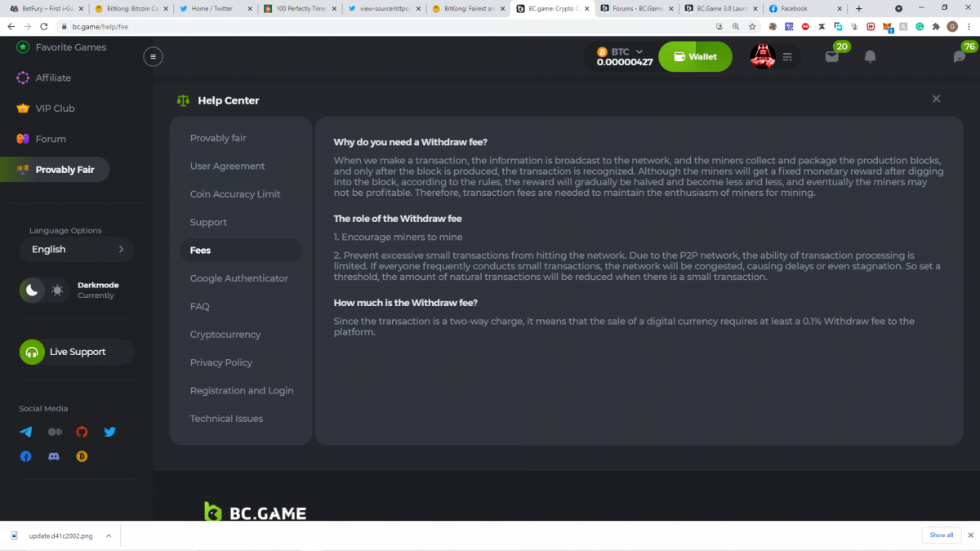
Task: Select Google Authenticator help section
Action: pos(238,278)
